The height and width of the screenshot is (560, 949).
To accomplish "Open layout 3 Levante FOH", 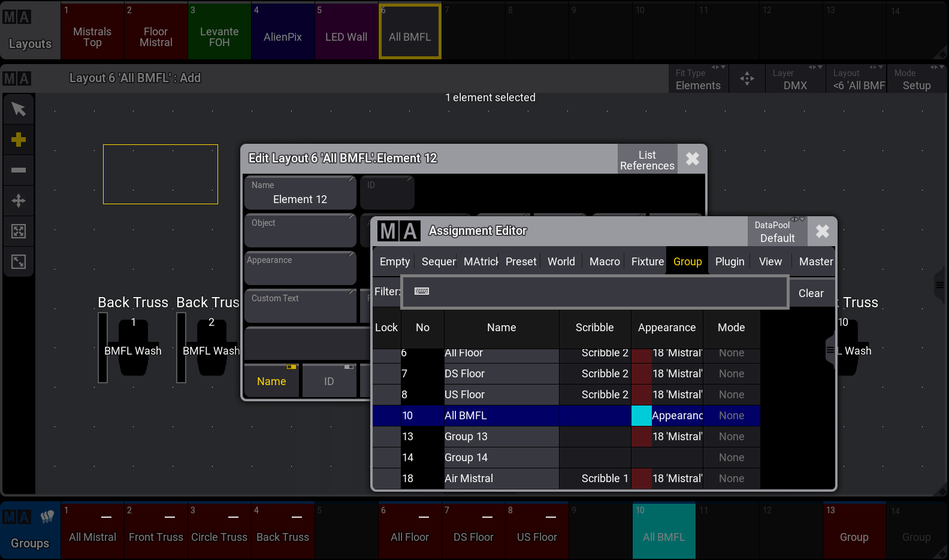I will [219, 31].
